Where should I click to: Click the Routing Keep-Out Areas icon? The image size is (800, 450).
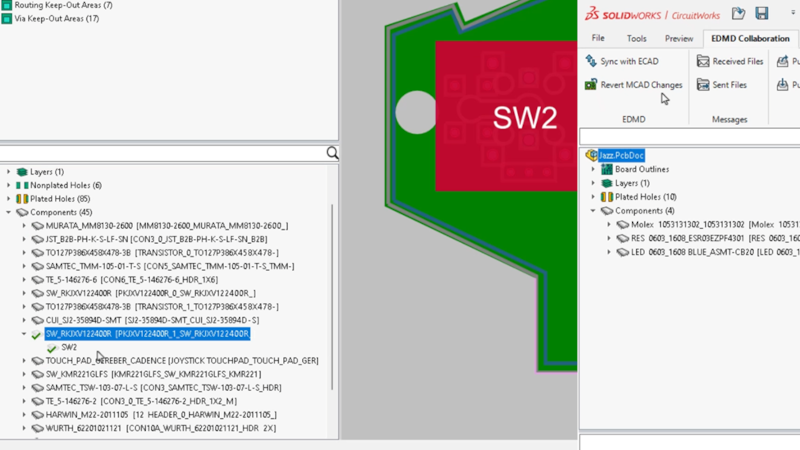pos(7,5)
